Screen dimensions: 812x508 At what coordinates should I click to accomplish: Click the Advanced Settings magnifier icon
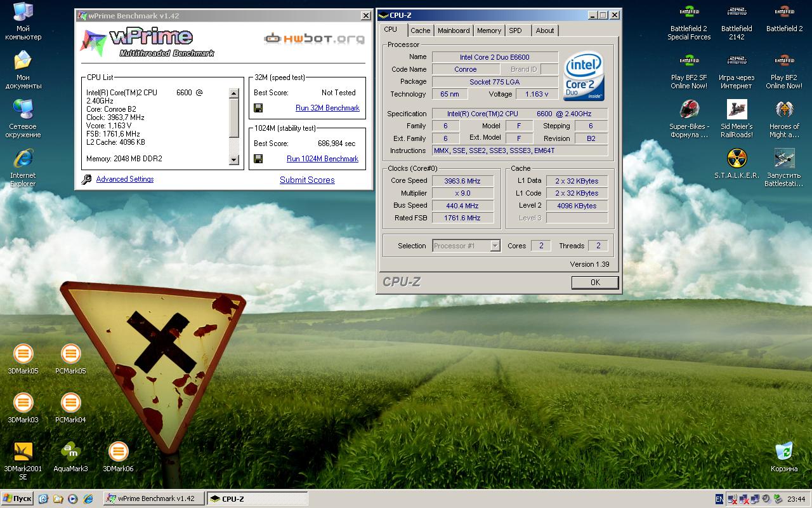[x=86, y=180]
